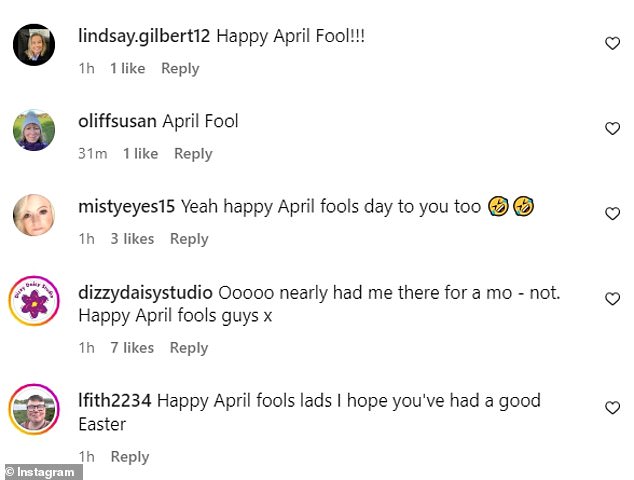Screen dimensions: 634x480
Task: Show who gave 3 likes on mistyeyes15's comment
Action: (x=132, y=239)
